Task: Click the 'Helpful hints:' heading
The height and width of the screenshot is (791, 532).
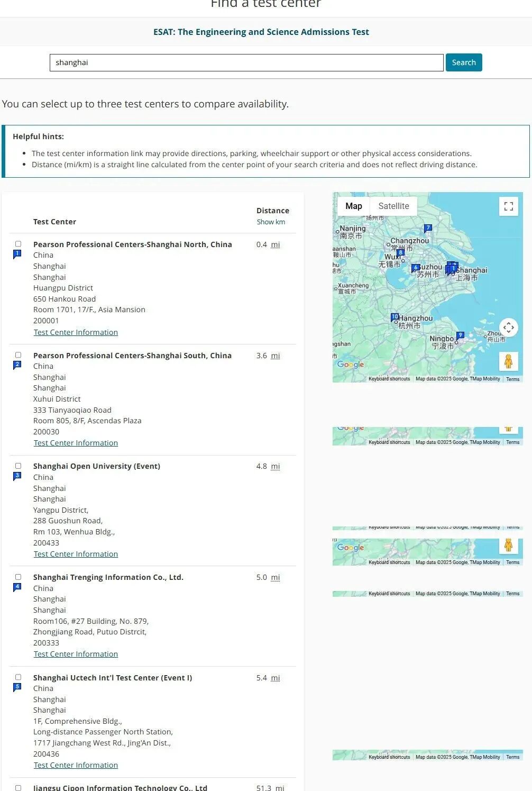Action: tap(38, 137)
